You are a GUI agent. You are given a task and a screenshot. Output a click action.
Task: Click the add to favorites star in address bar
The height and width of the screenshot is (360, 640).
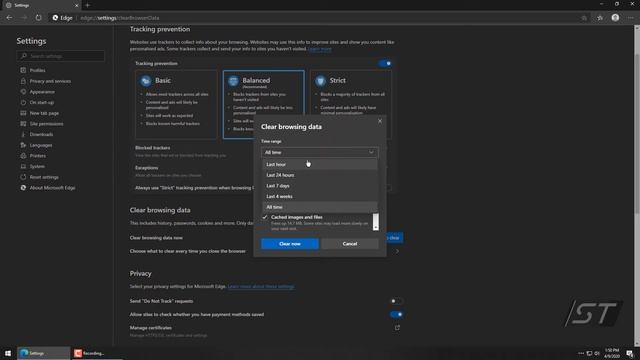(584, 18)
